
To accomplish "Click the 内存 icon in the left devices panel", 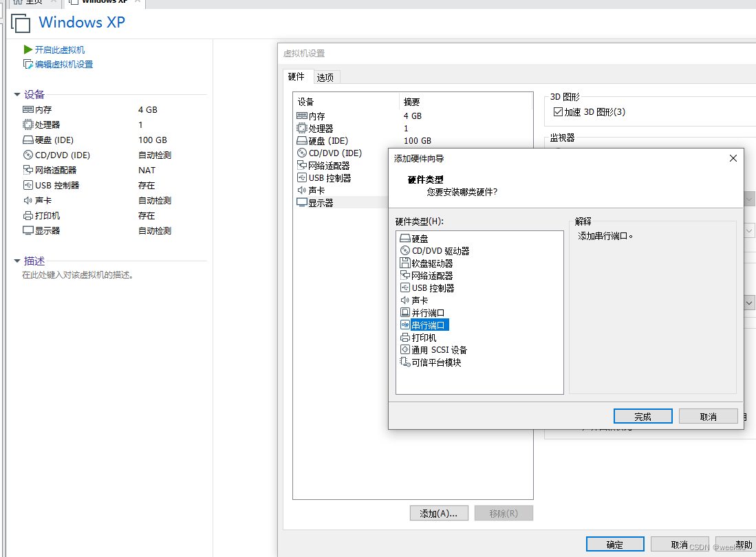I will (x=28, y=109).
